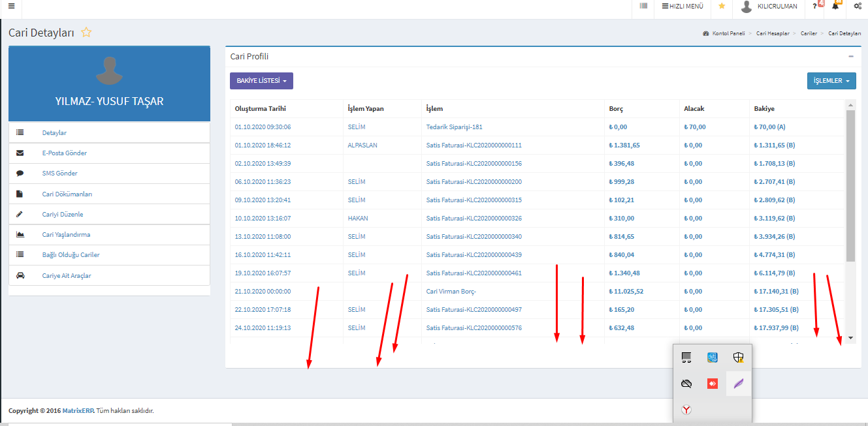Click Windows Security shield tray icon
868x426 pixels.
pos(739,357)
